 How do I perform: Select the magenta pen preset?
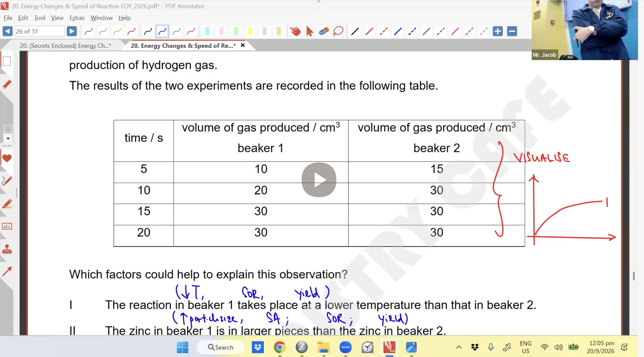tap(191, 31)
